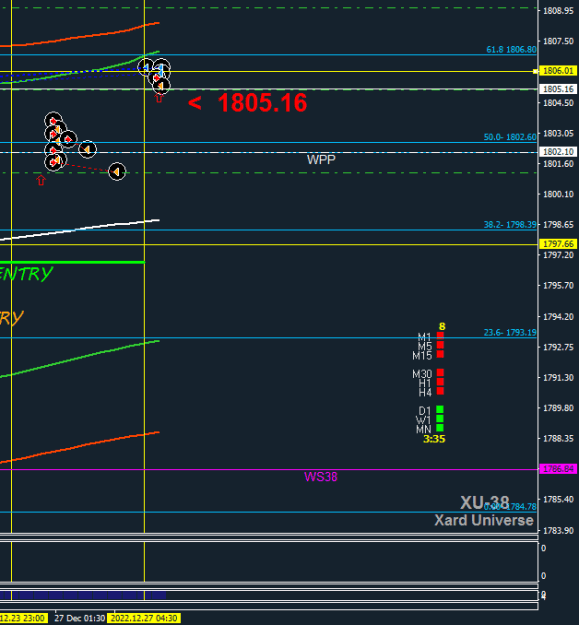
Task: Click the red up arrow below the 1805.16 line
Action: pyautogui.click(x=159, y=98)
